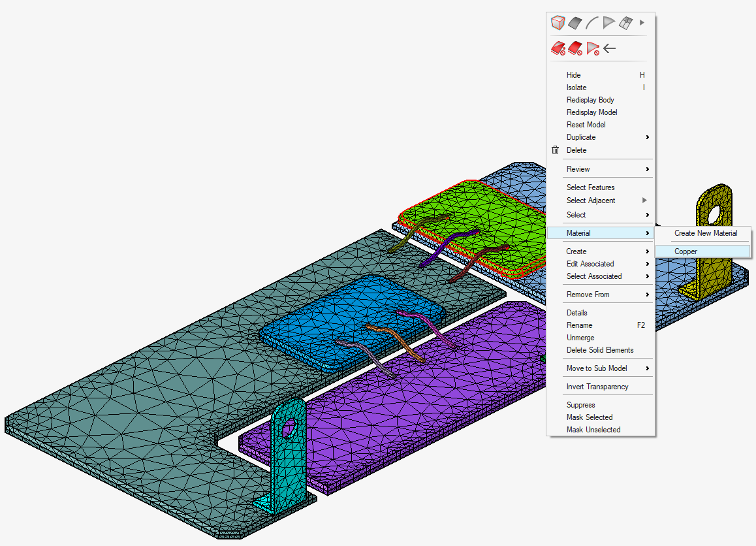Choose Suppress in the context menu

point(580,405)
